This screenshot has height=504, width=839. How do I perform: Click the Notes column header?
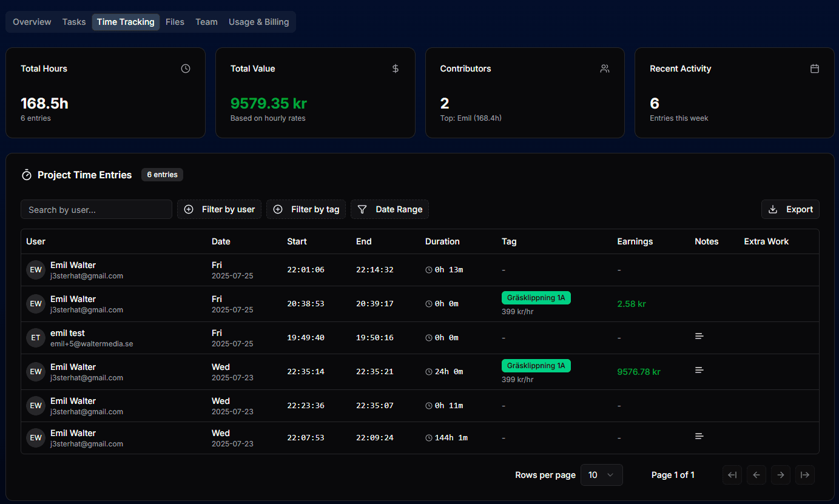coord(706,241)
